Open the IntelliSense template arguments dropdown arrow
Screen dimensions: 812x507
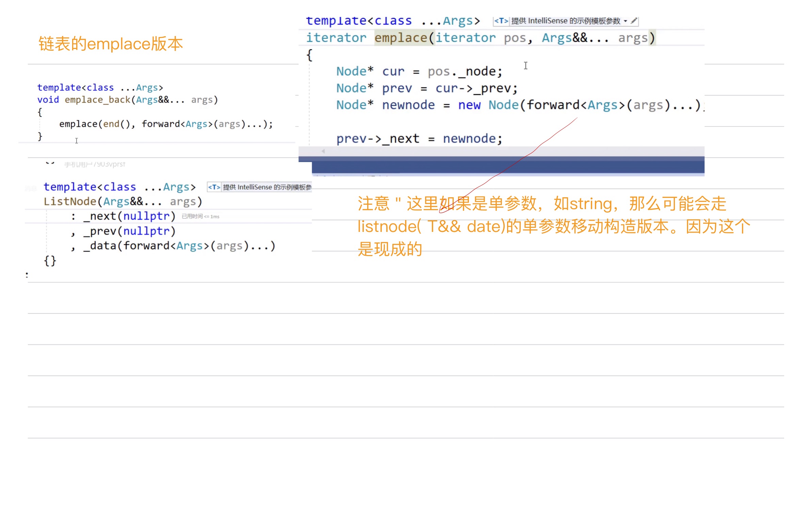[x=626, y=21]
